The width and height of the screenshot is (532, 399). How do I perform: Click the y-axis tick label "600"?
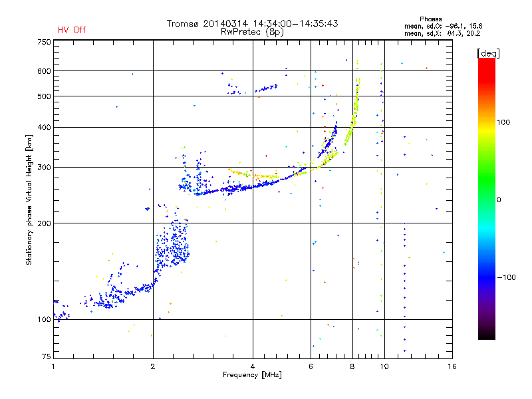coord(44,71)
